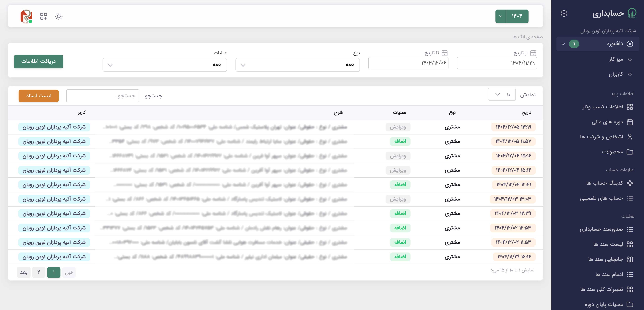The image size is (644, 310).
Task: Toggle light theme sun icon
Action: click(x=59, y=16)
